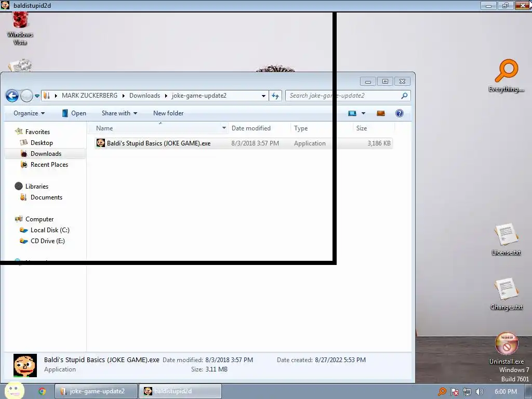This screenshot has height=399, width=532.
Task: Open the Name column filter dropdown
Action: 224,128
